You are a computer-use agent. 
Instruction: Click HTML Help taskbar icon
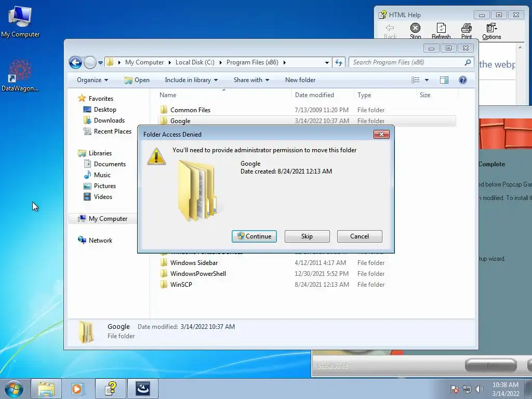pos(111,389)
